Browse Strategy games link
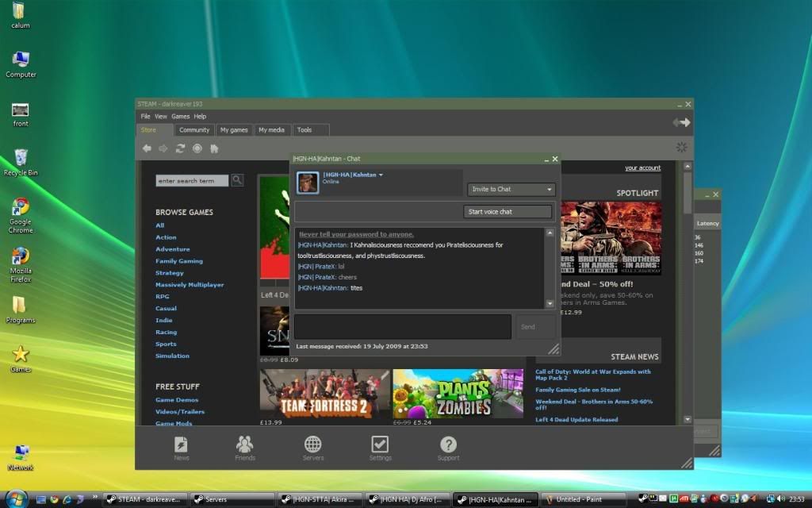The image size is (812, 508). (x=170, y=273)
